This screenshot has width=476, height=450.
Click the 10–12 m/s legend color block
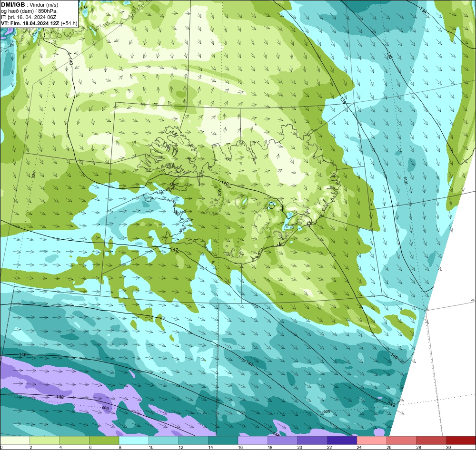click(164, 440)
